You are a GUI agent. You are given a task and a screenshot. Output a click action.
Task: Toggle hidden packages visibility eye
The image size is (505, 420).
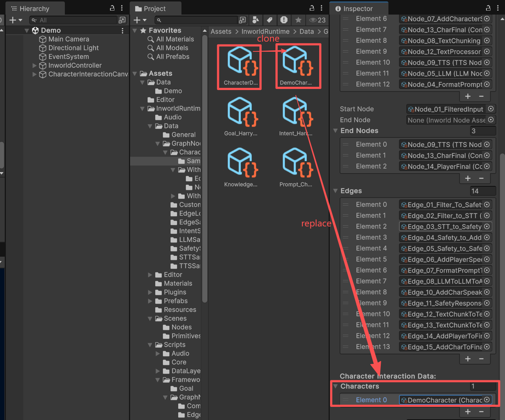coord(317,20)
